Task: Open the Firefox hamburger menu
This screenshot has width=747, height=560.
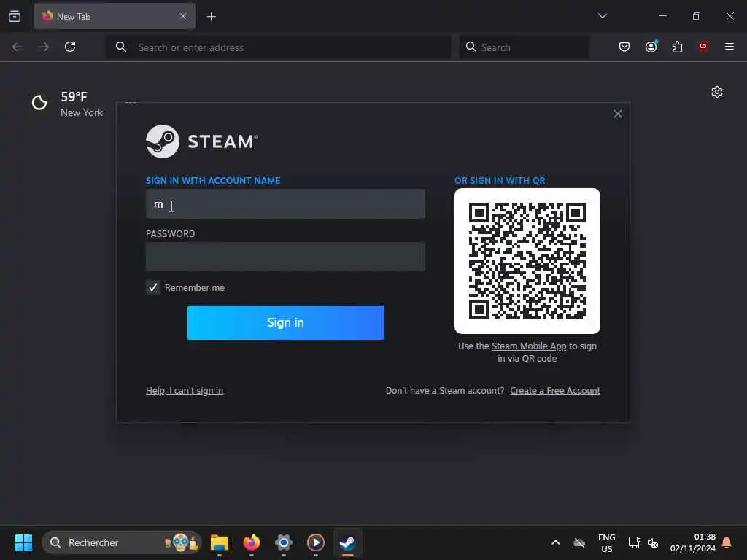Action: coord(729,47)
